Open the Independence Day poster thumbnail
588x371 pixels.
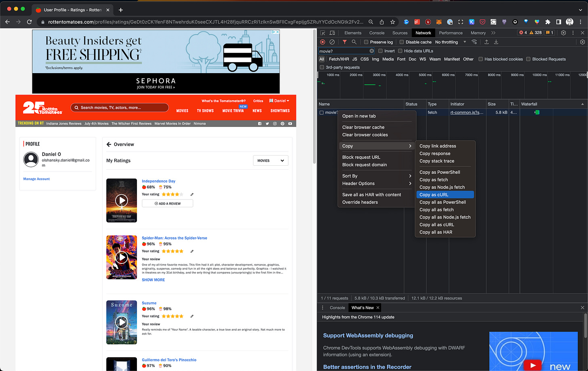[122, 200]
